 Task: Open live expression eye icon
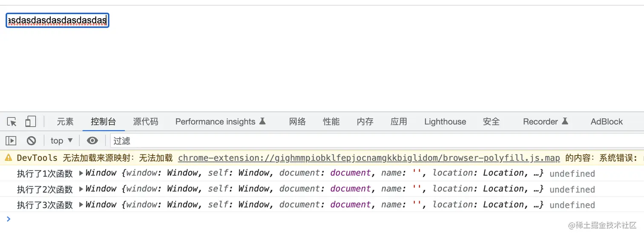[92, 141]
